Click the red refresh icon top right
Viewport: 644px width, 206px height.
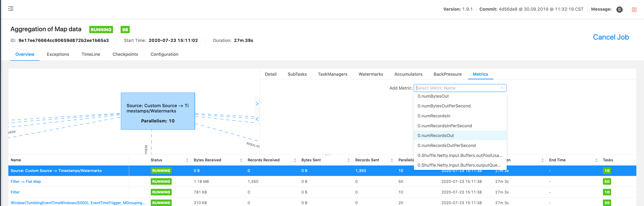(634, 9)
